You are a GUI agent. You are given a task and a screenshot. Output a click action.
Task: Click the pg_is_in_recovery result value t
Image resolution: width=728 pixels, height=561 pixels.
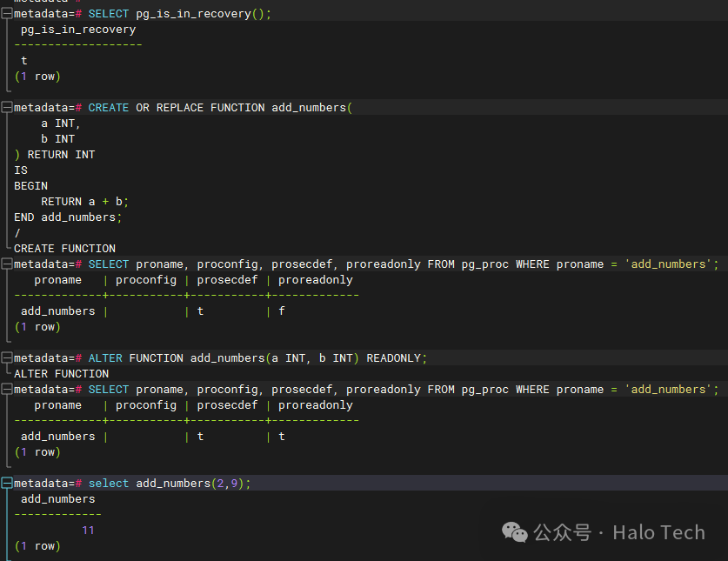coord(24,61)
